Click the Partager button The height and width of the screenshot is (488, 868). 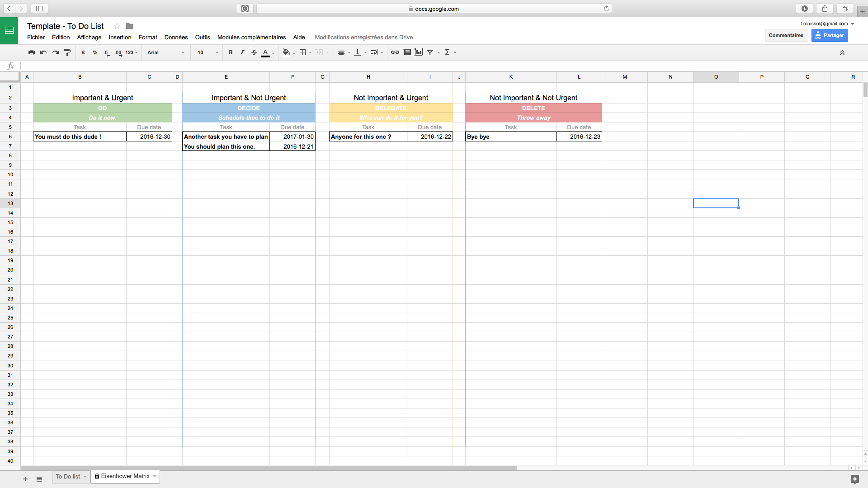pos(830,35)
